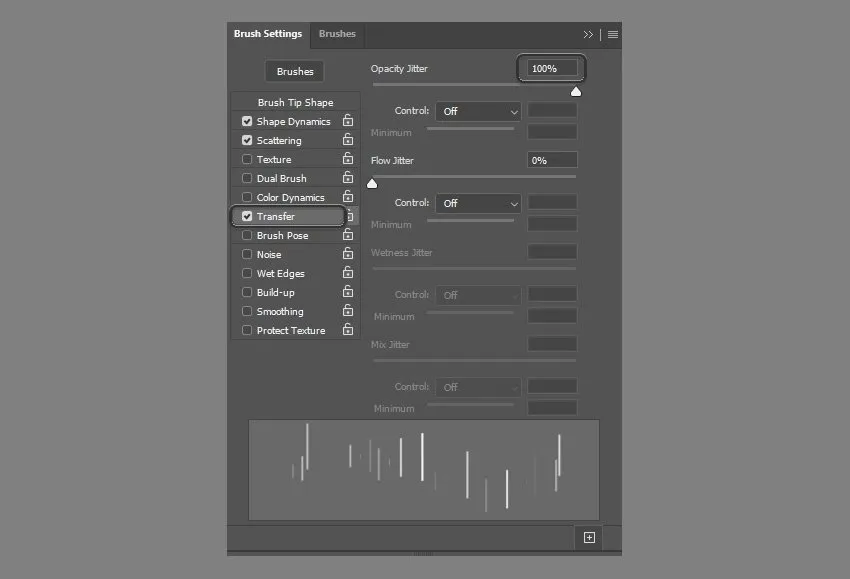The height and width of the screenshot is (579, 850).
Task: Toggle the lock icon beside Texture
Action: 348,159
